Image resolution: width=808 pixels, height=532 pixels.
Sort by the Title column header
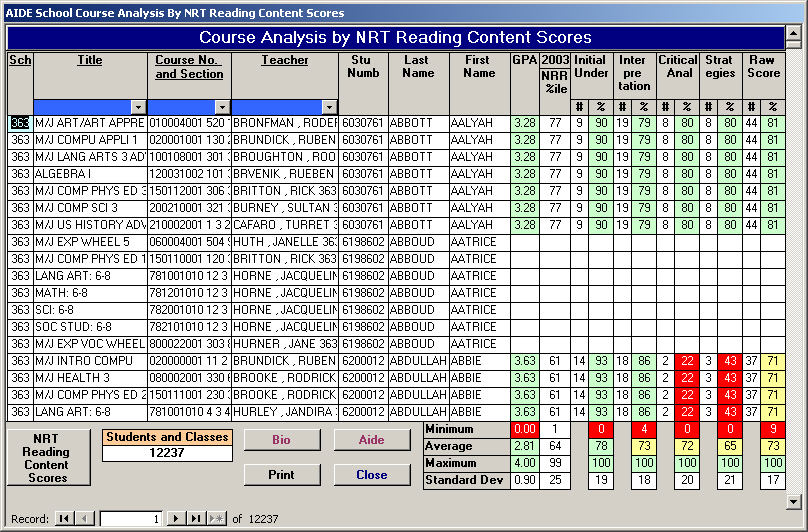[x=90, y=60]
